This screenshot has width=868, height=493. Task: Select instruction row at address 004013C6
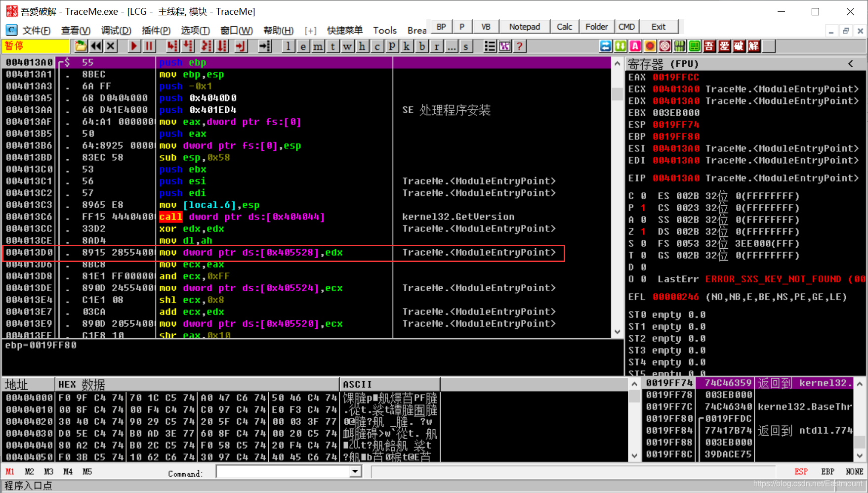306,217
